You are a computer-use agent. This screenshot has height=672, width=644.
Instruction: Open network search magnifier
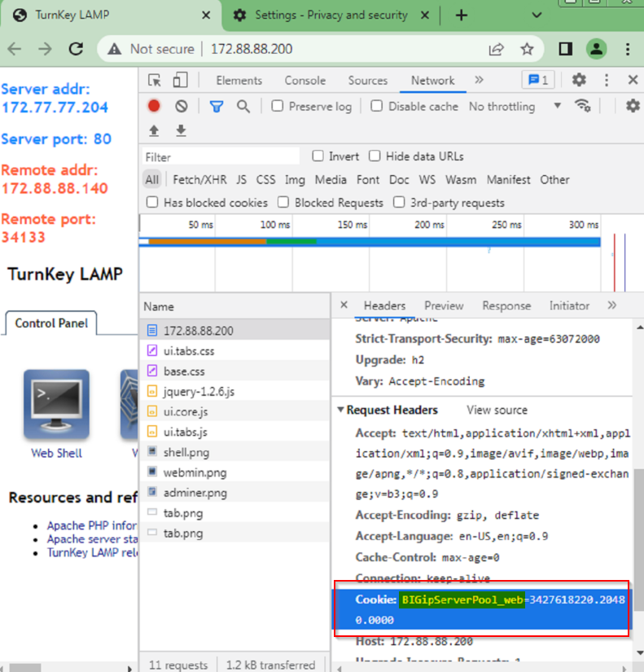coord(243,106)
